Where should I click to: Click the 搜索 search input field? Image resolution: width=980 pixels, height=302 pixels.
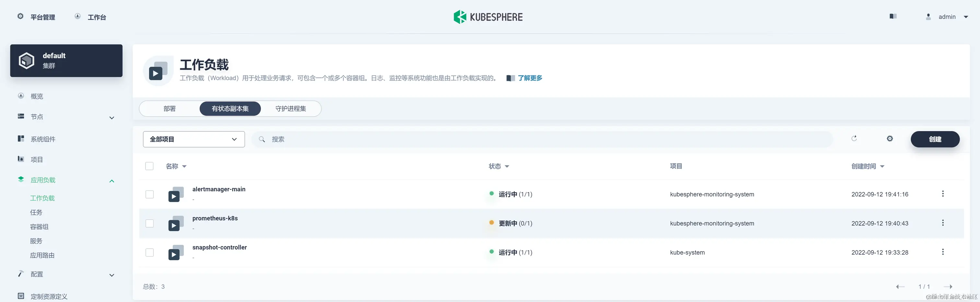pos(542,140)
